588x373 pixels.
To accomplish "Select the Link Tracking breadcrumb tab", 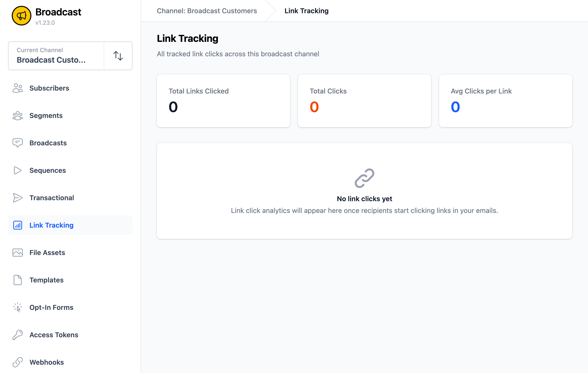I will pos(306,11).
